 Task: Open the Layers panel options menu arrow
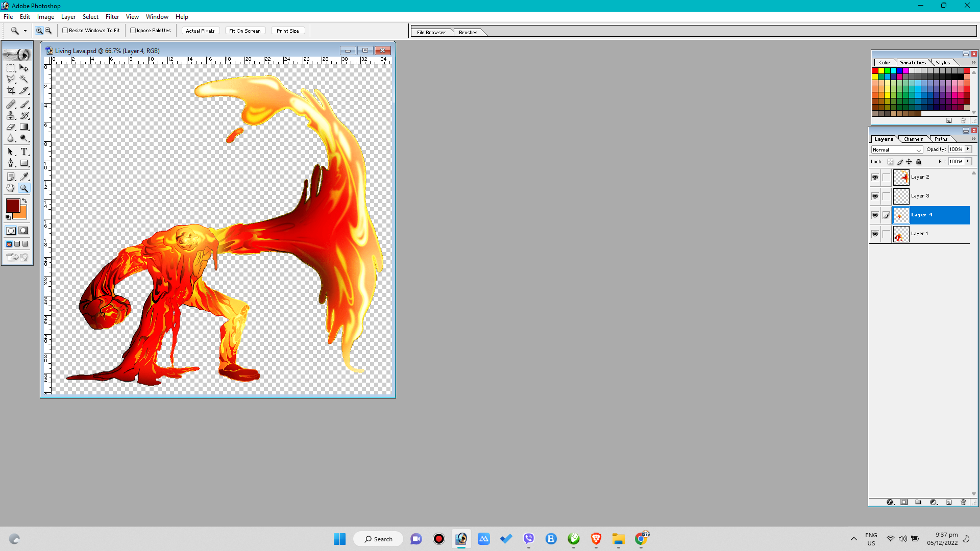[x=973, y=139]
